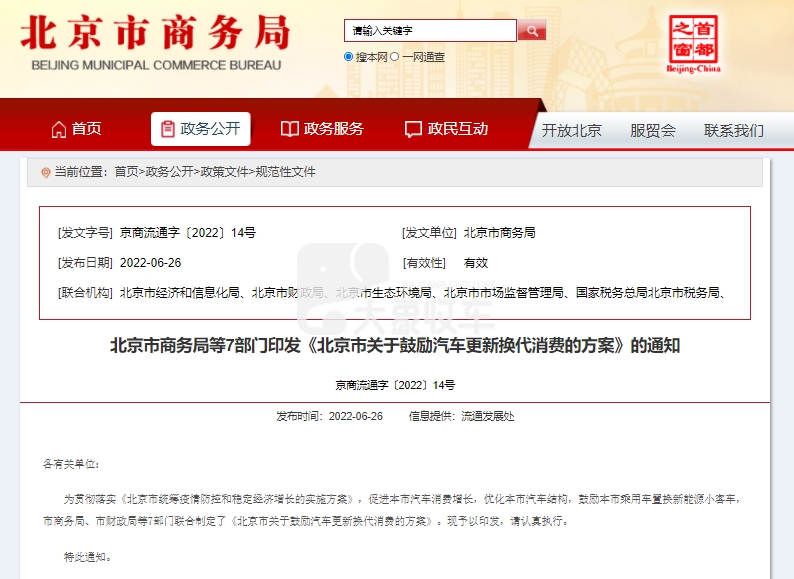794x579 pixels.
Task: Click 首页 in the breadcrumb trail
Action: tap(126, 172)
